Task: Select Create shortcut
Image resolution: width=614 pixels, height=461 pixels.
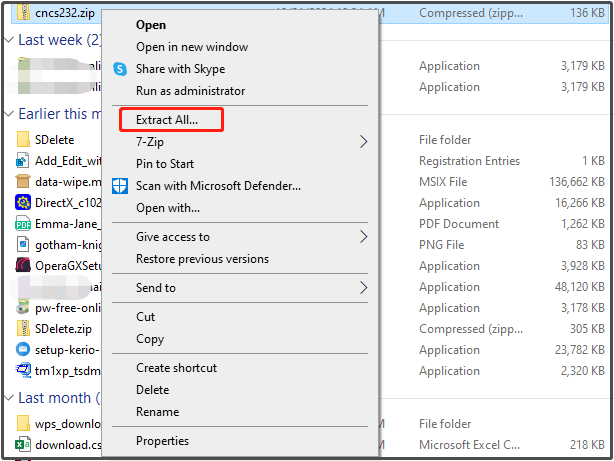Action: click(177, 368)
